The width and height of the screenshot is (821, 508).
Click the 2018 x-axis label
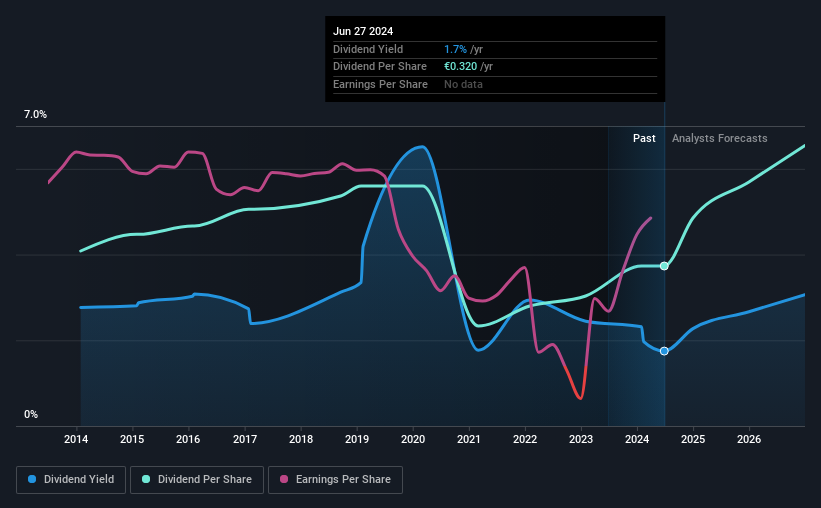pyautogui.click(x=301, y=439)
